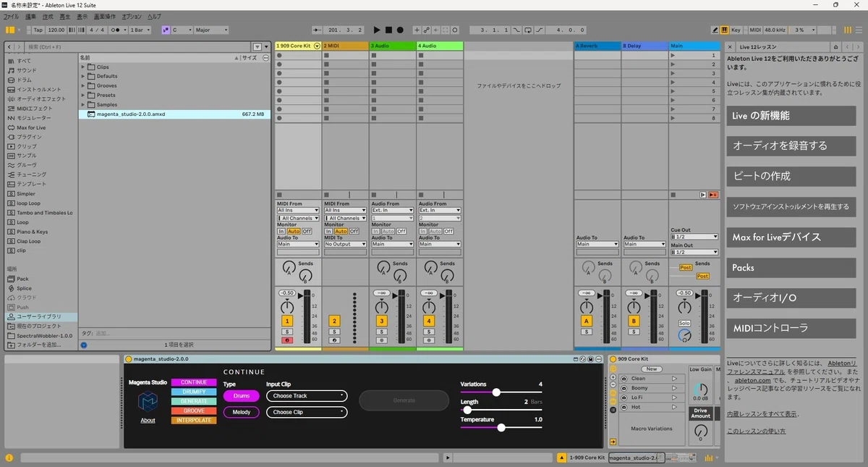Open the 再生 menu
The width and height of the screenshot is (868, 467).
point(65,16)
